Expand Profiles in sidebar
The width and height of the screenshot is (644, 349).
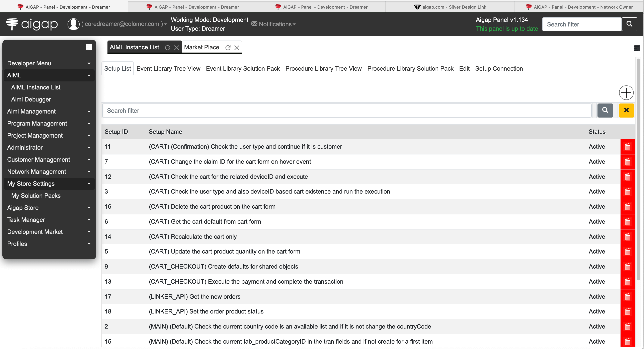49,243
